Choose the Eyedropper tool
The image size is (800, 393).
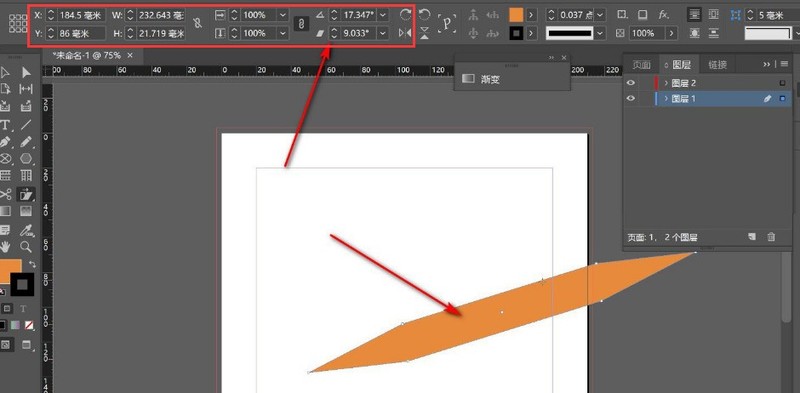(26, 230)
